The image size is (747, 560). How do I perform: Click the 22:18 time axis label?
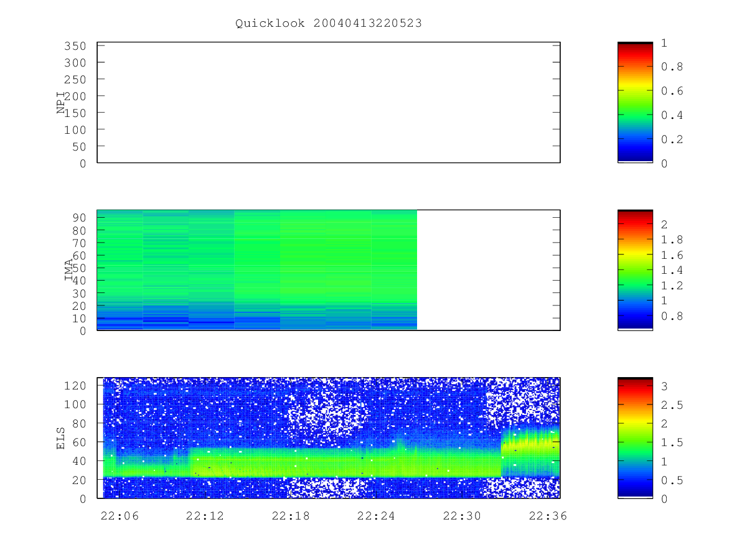[290, 516]
